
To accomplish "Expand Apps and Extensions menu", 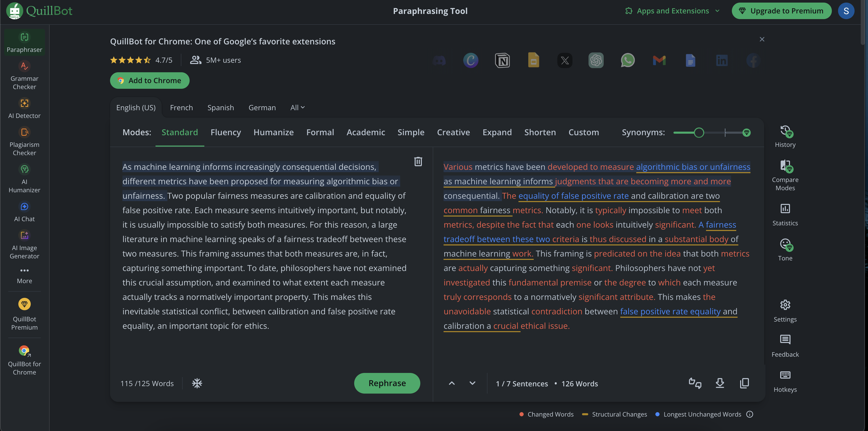I will (672, 11).
